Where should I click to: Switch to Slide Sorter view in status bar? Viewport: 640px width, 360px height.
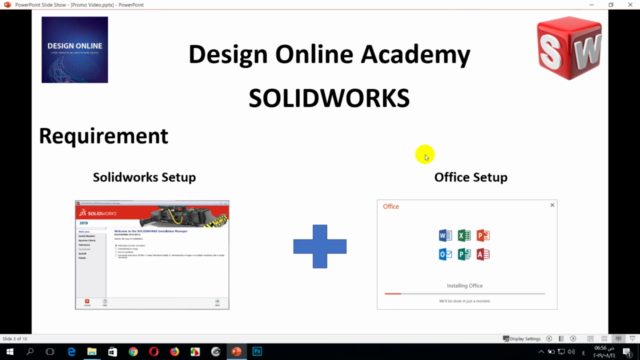604,339
